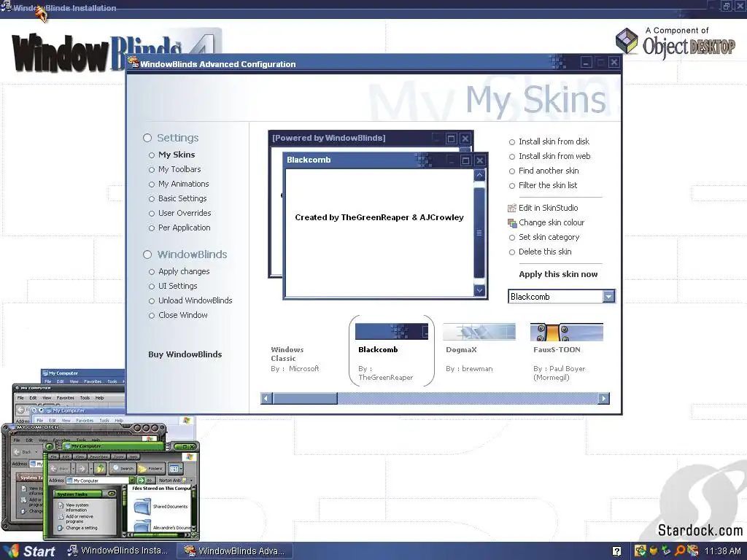747x560 pixels.
Task: Select the My Toolbars option
Action: (174, 169)
